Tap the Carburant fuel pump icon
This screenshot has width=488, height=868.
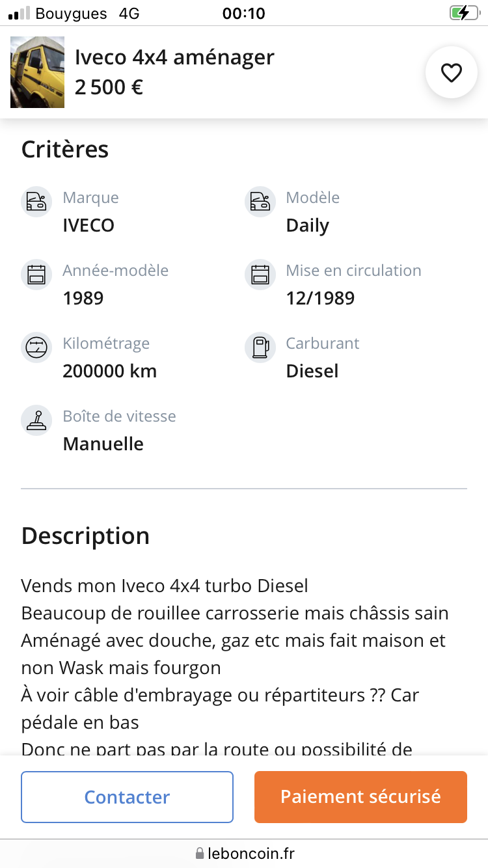[260, 347]
